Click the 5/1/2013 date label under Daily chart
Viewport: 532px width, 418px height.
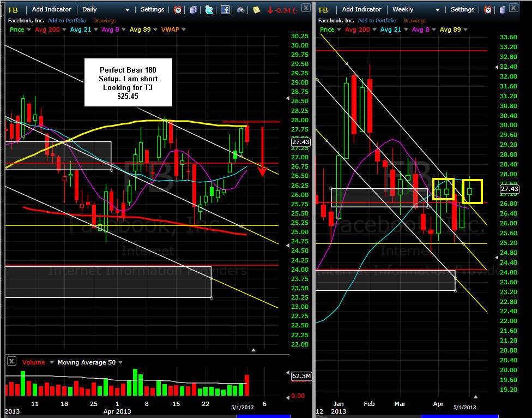(242, 407)
